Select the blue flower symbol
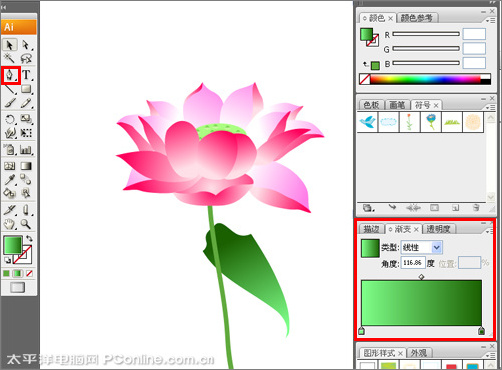Screen dimensions: 502x370 tap(431, 122)
